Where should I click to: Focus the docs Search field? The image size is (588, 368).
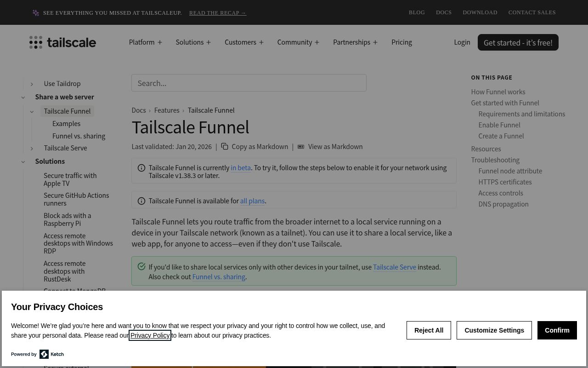point(249,83)
